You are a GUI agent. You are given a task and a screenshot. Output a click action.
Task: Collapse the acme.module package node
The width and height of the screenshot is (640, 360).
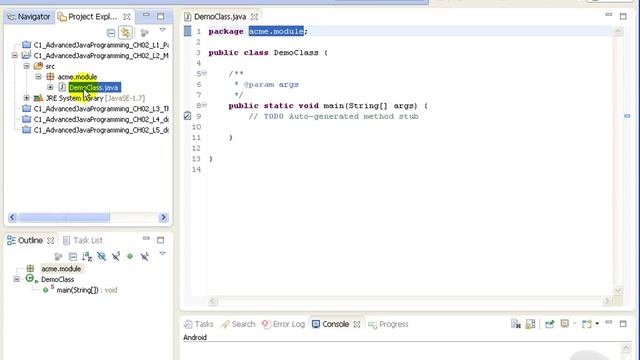(38, 76)
